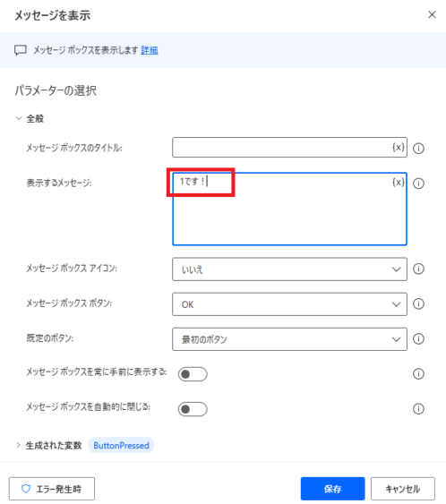Show info for the always-on-top toggle
Screen dimensions: 446x504
pyautogui.click(x=418, y=374)
